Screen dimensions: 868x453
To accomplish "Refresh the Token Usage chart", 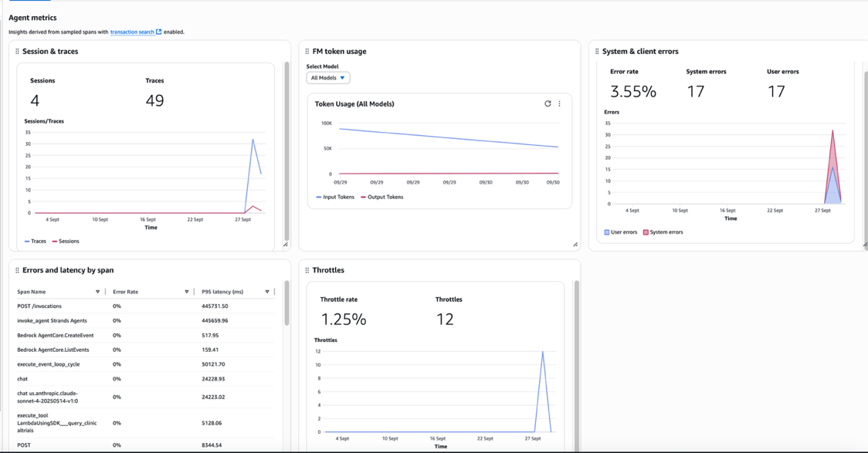I will pos(548,103).
